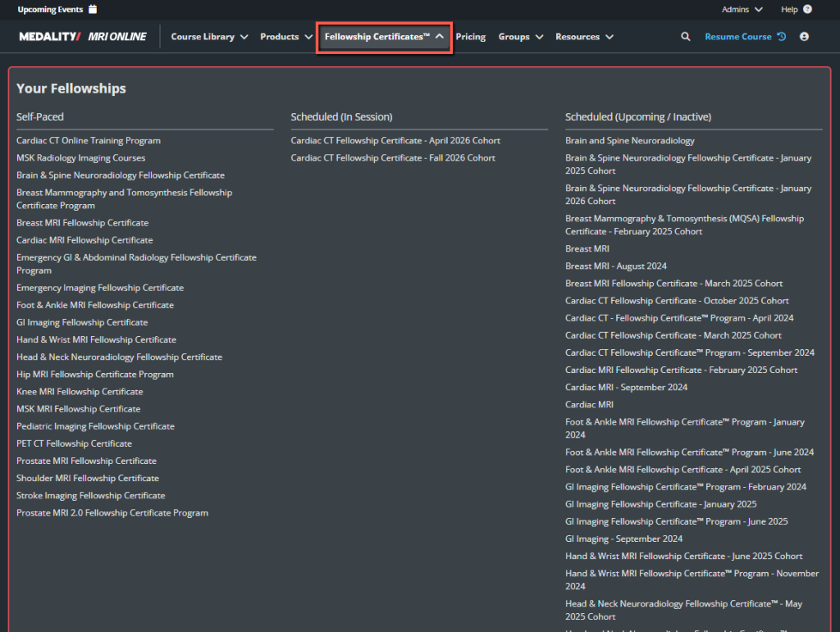Open self-paced Cardiac MRI Fellowship Certificate
Image resolution: width=840 pixels, height=632 pixels.
84,239
